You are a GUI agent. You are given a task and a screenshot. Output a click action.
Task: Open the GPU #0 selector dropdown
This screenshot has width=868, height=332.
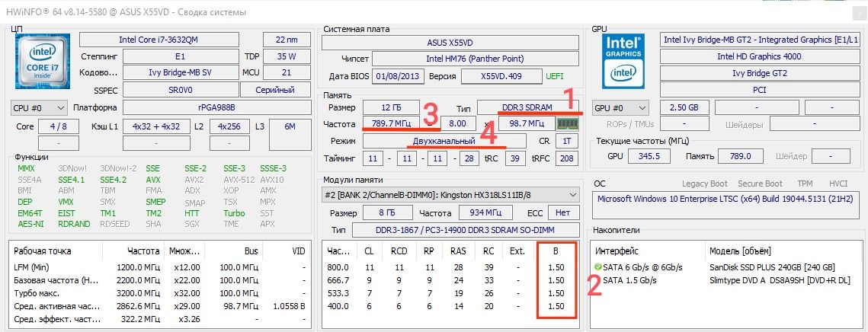point(620,107)
